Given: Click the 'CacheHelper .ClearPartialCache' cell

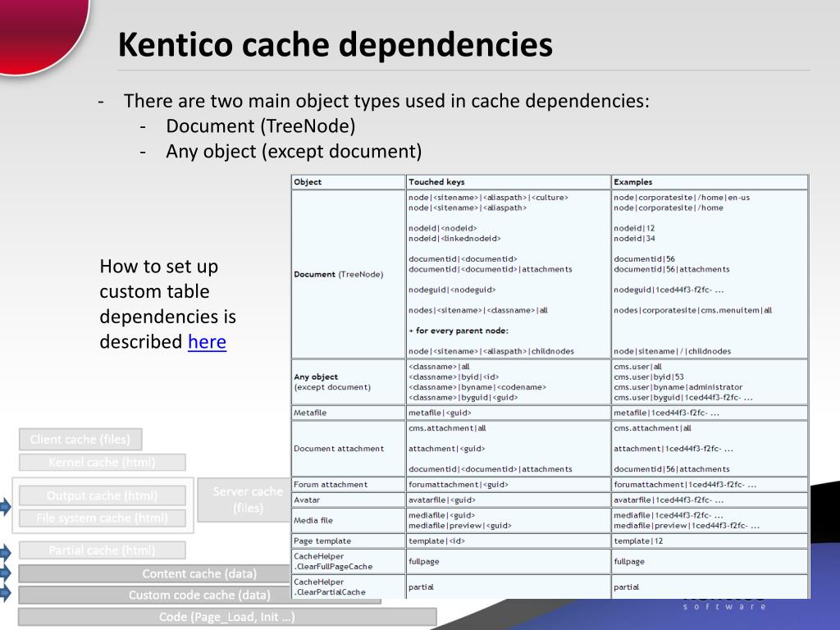Looking at the screenshot, I should pos(348,587).
